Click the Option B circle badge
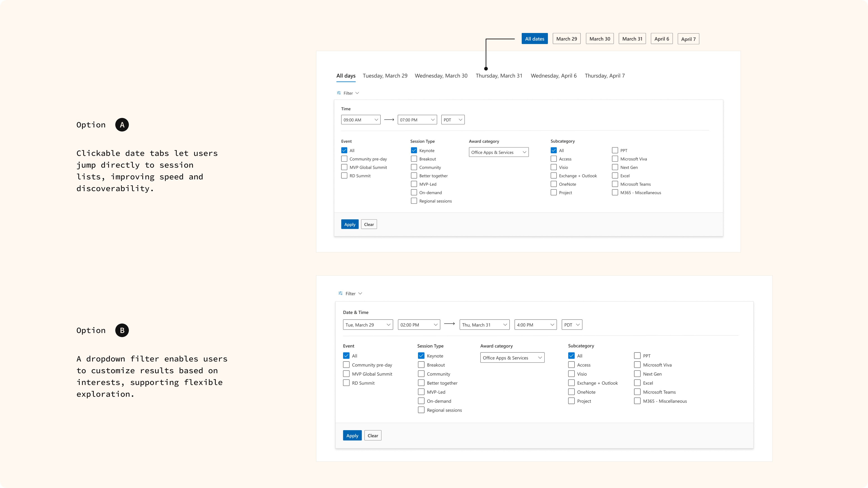Viewport: 868px width, 488px height. pos(122,330)
